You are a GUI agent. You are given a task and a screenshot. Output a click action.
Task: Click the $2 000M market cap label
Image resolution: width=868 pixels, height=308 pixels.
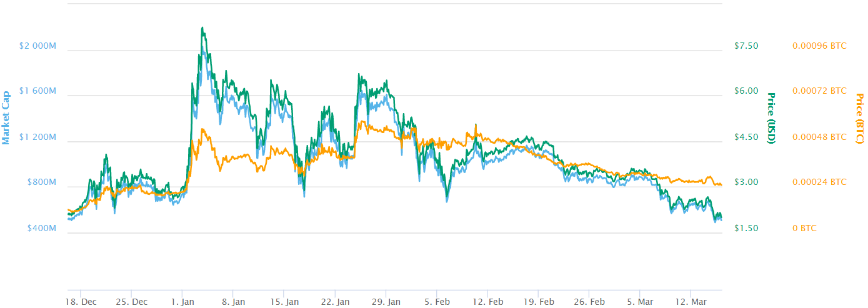point(39,46)
